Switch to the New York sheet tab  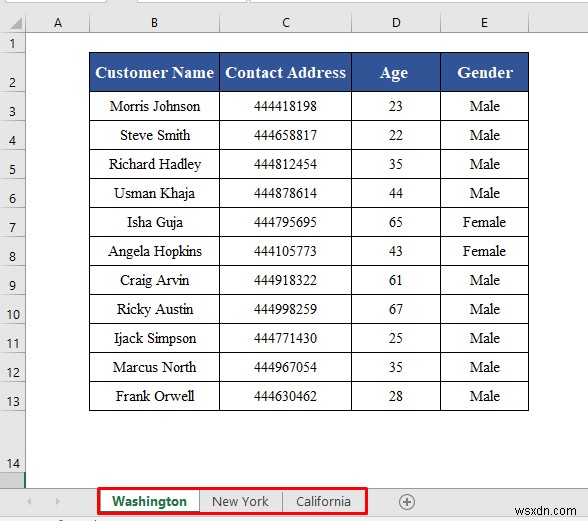pyautogui.click(x=240, y=501)
